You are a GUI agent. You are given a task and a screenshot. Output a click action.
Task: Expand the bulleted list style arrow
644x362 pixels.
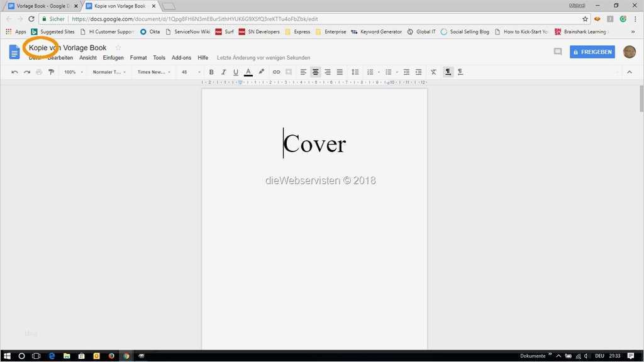397,72
